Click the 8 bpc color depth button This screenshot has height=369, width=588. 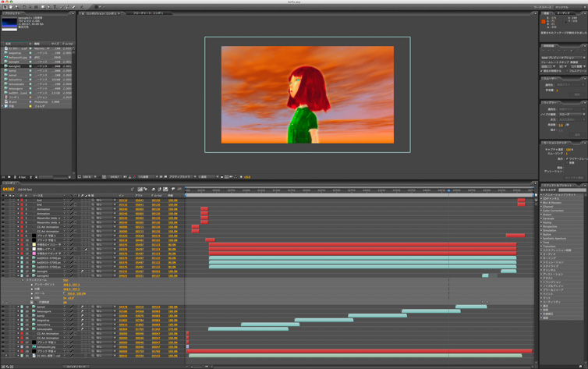(x=22, y=177)
